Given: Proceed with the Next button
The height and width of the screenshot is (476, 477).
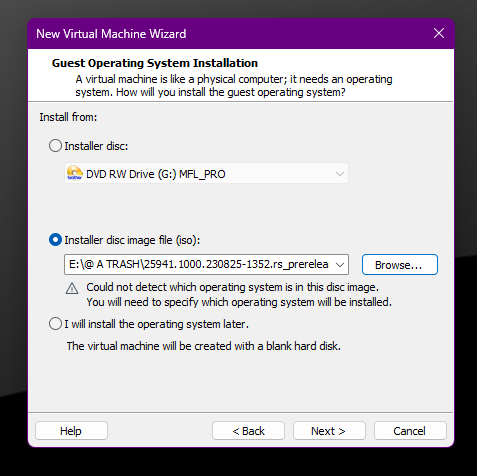Looking at the screenshot, I should [329, 431].
